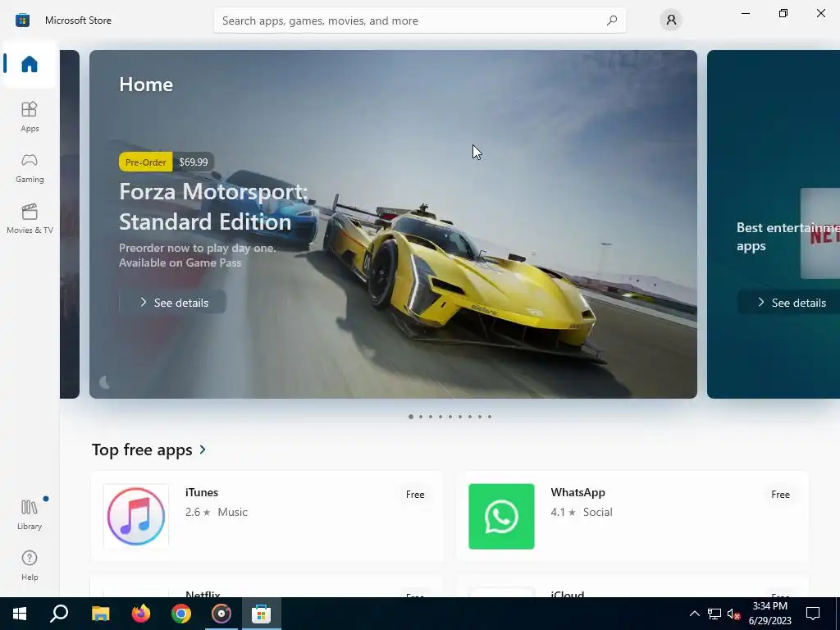Click Best entertainment apps banner text
This screenshot has width=840, height=630.
point(787,237)
